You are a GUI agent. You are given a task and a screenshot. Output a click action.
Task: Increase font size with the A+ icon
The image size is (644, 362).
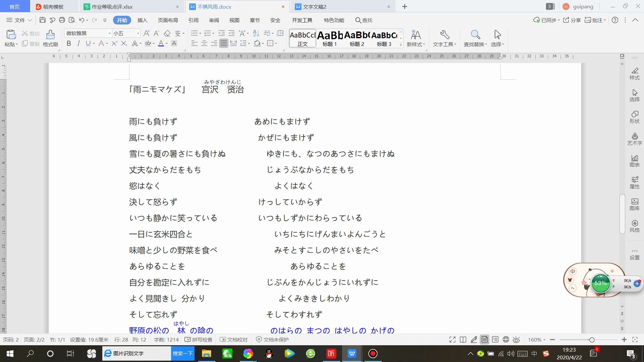(147, 33)
